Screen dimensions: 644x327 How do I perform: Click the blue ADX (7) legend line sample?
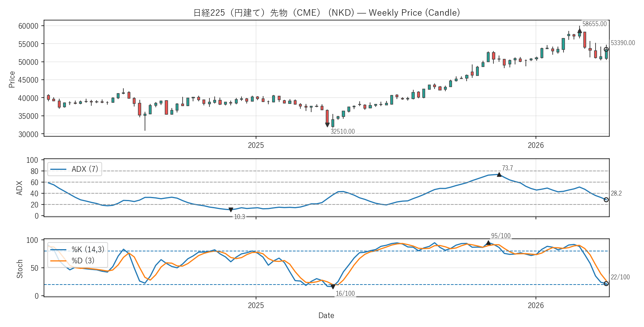click(x=59, y=169)
